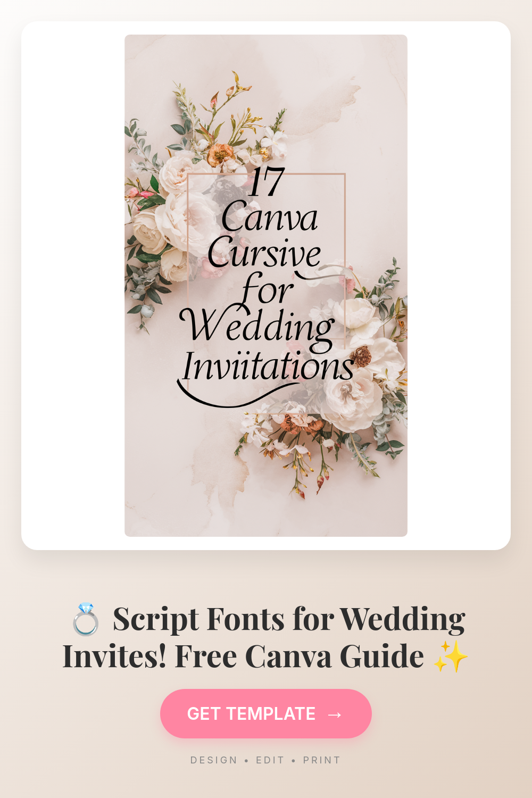Screen dimensions: 532x798
Task: Click the sparkles emoji after Guide
Action: coord(450,656)
